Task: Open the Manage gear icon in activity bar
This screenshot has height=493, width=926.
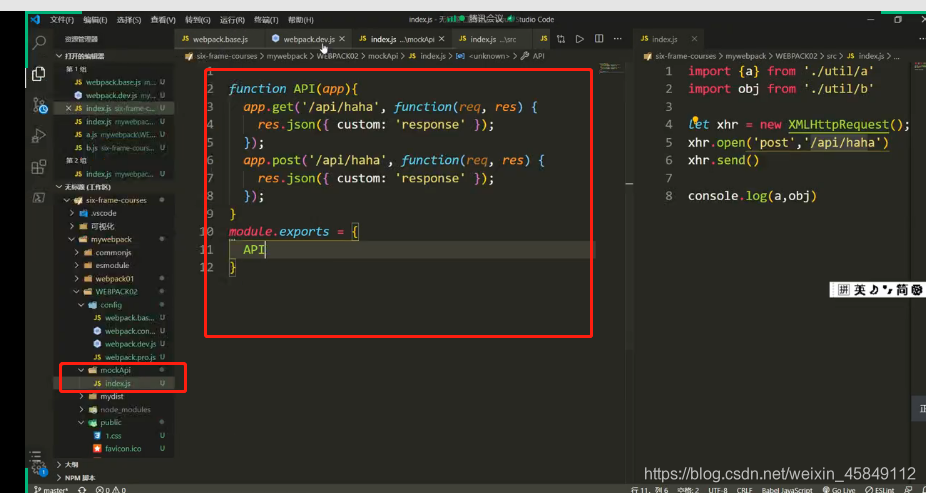Action: [39, 469]
